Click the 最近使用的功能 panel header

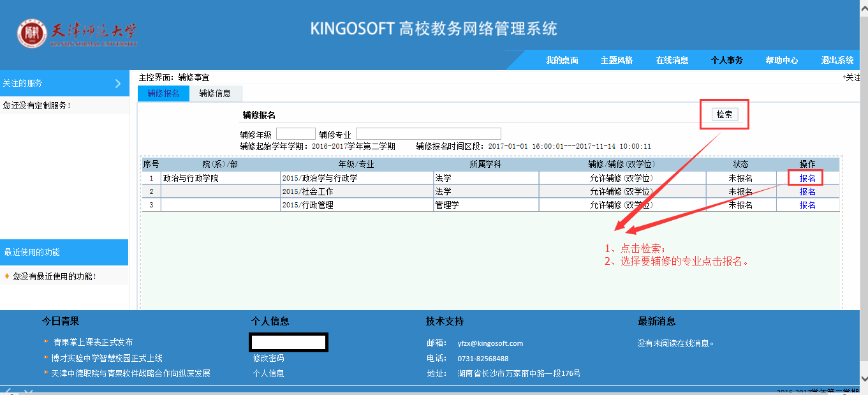(64, 252)
